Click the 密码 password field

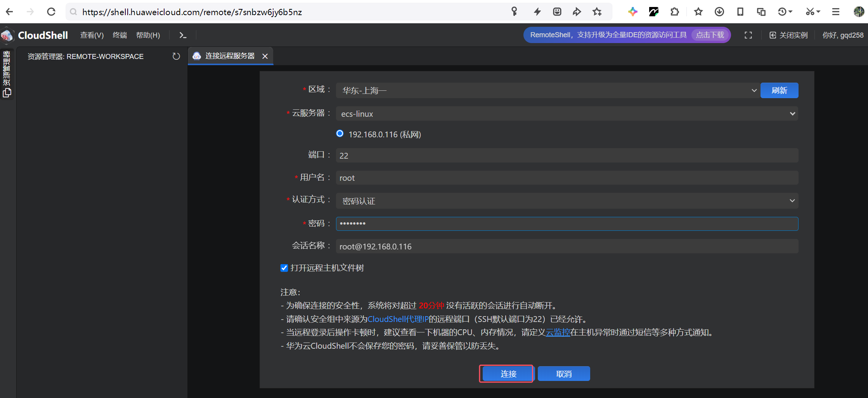click(567, 223)
